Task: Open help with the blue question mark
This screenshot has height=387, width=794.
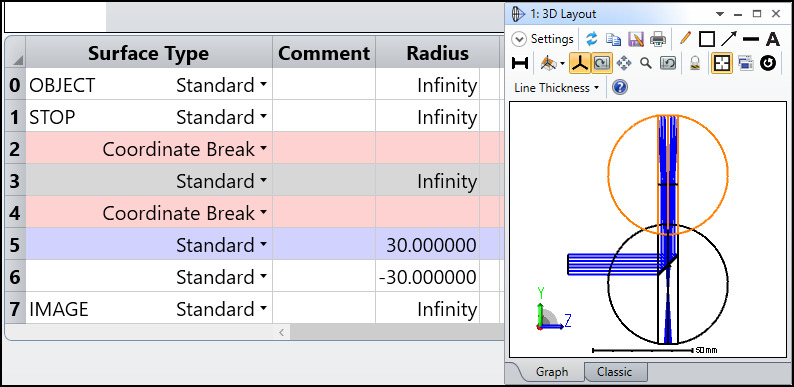Action: [620, 88]
